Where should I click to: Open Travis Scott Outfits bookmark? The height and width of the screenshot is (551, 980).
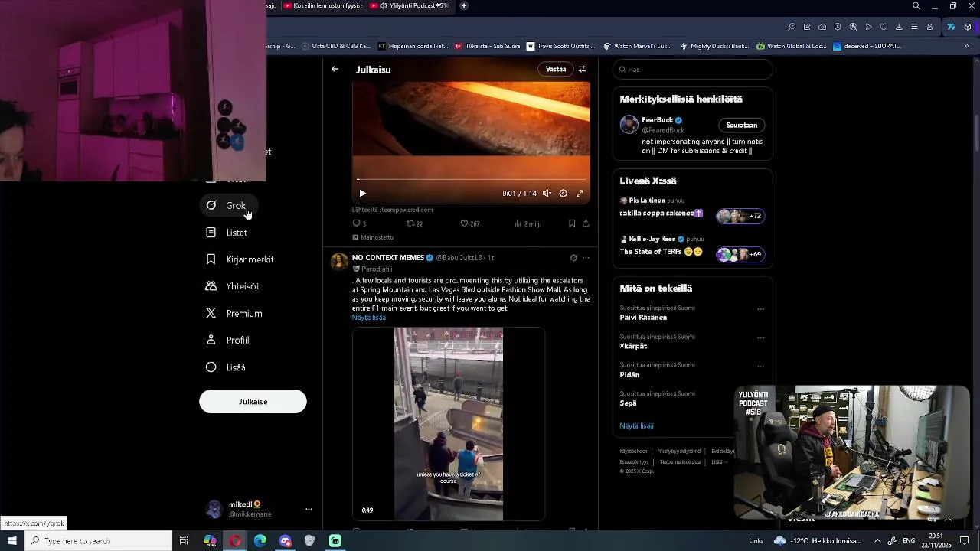pos(561,46)
